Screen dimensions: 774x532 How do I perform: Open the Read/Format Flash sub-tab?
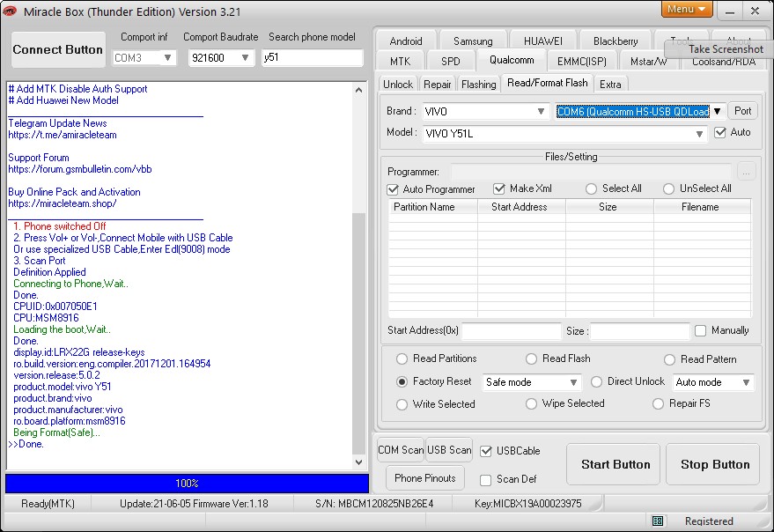click(x=548, y=83)
